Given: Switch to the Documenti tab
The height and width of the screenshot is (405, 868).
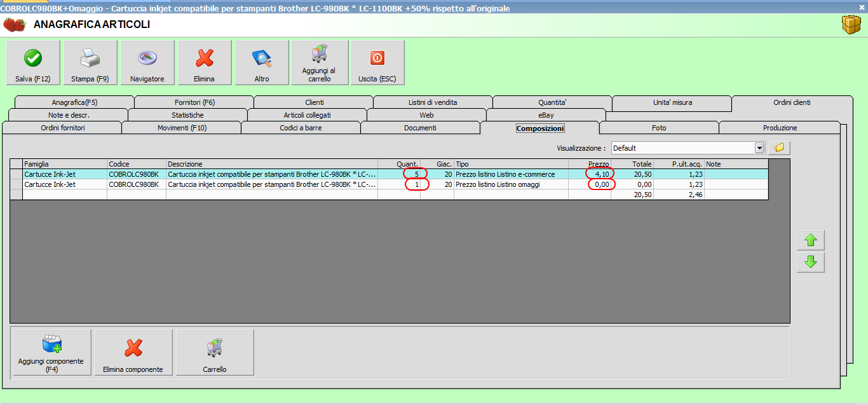Looking at the screenshot, I should point(420,128).
